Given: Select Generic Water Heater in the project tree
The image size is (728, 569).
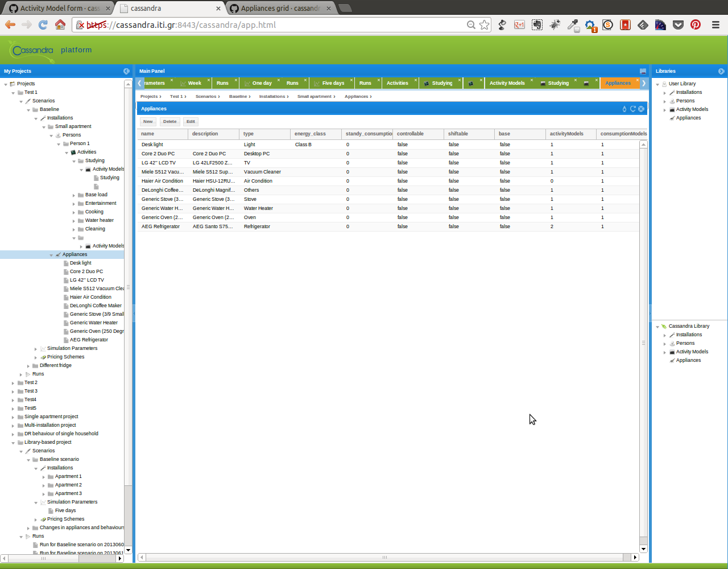Looking at the screenshot, I should tap(93, 323).
